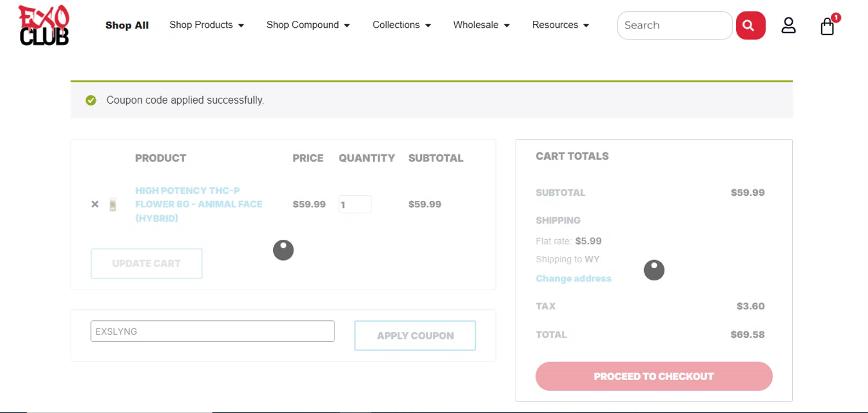This screenshot has height=413, width=868.
Task: Click the total amount $69.58
Action: 748,334
